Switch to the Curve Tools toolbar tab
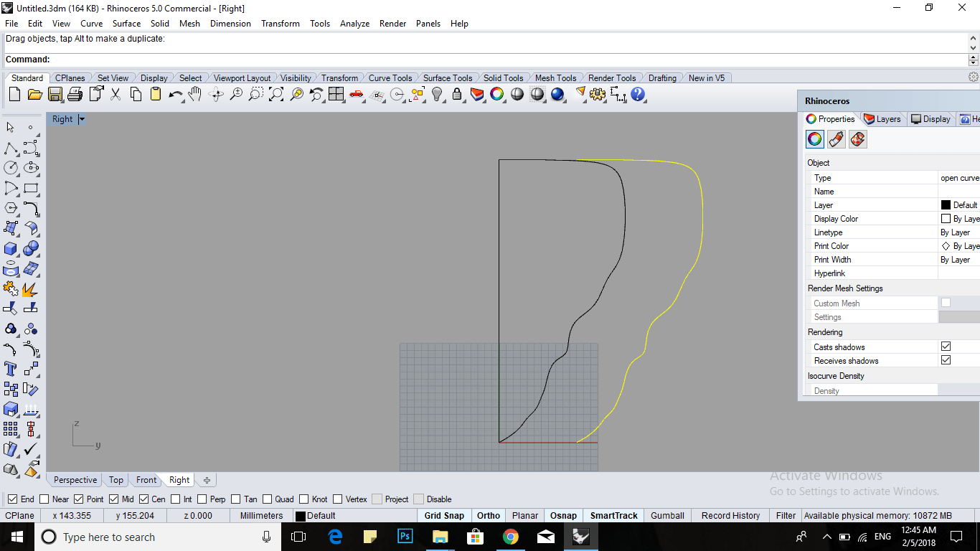Image resolution: width=980 pixels, height=551 pixels. (x=390, y=78)
